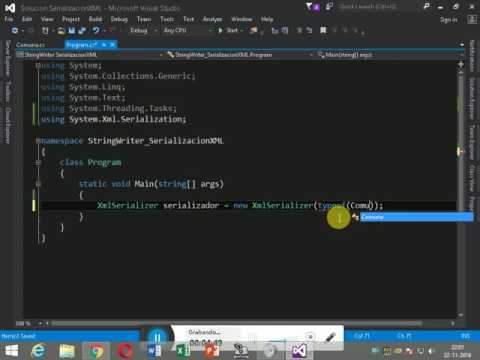The width and height of the screenshot is (480, 360).
Task: Open the Help menu
Action: coord(267,19)
